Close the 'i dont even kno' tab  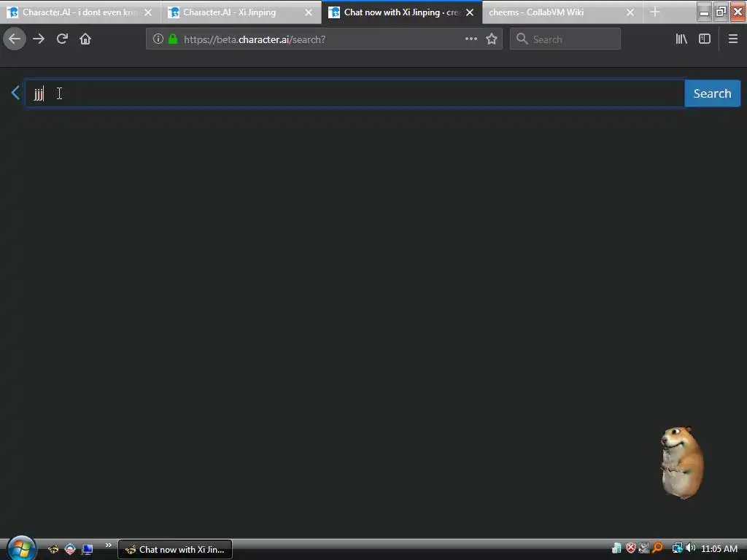148,12
